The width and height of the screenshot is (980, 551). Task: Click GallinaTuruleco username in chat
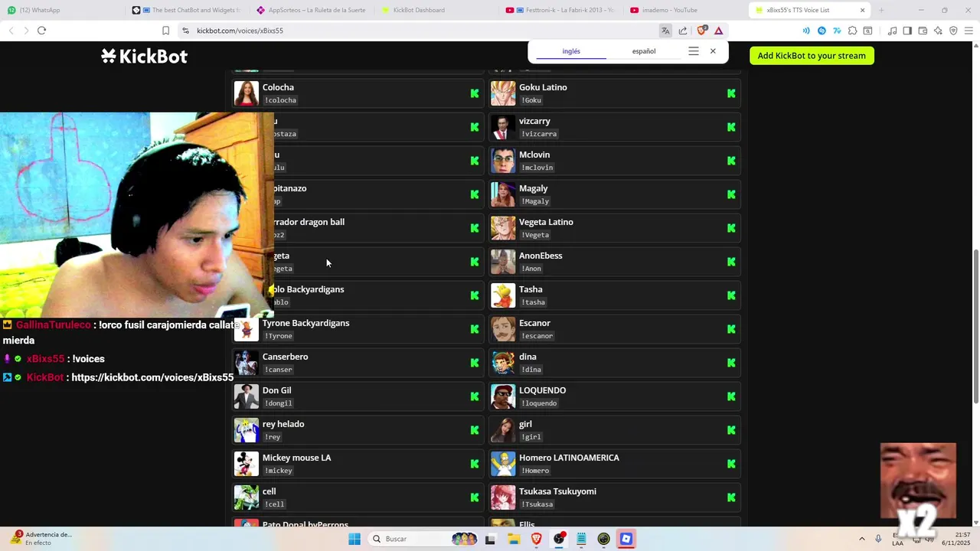[53, 324]
